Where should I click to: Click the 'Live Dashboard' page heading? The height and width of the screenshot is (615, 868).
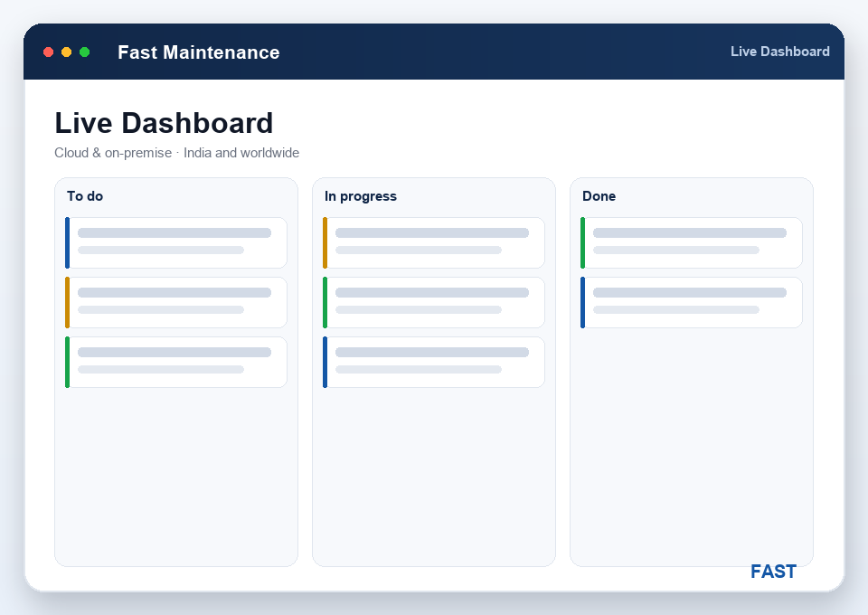pyautogui.click(x=164, y=123)
